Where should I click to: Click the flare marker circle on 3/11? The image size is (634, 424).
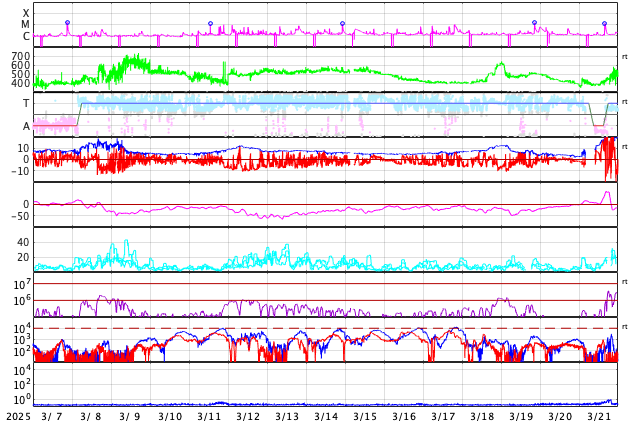[210, 23]
